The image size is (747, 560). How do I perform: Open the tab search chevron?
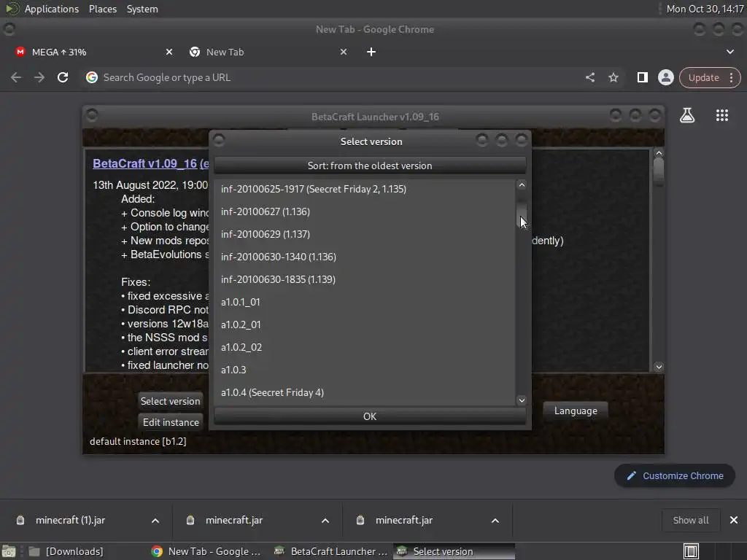pos(729,52)
